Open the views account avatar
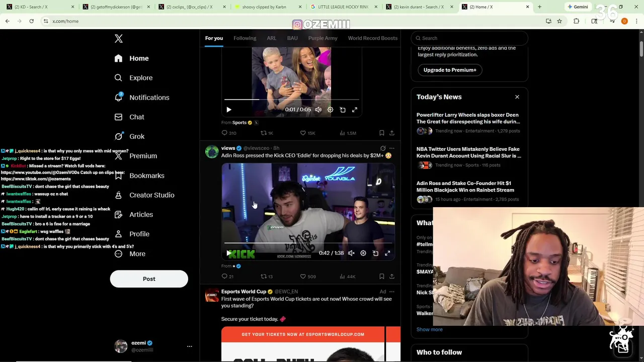The image size is (644, 362). [212, 151]
